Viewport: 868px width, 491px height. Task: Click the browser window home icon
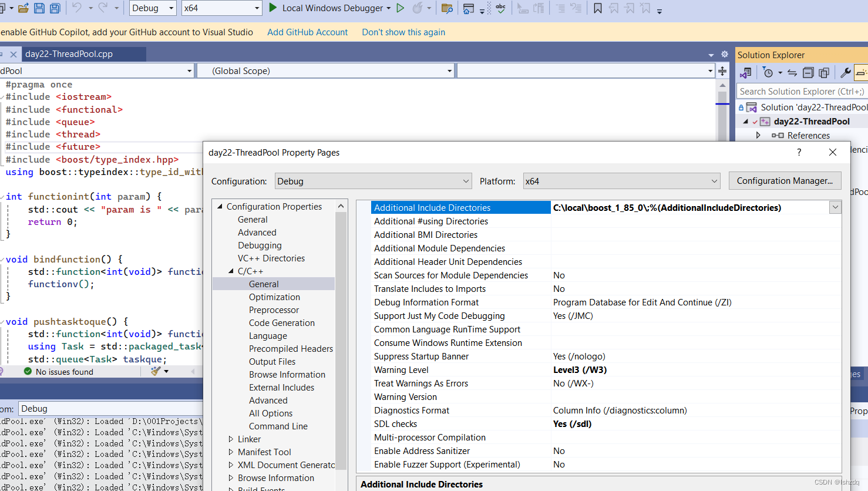click(469, 8)
